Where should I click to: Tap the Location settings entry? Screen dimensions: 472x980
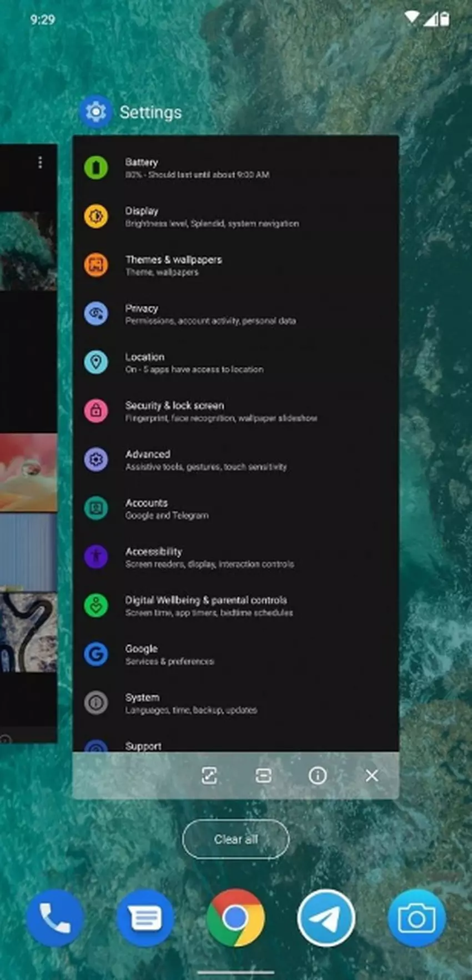point(194,362)
